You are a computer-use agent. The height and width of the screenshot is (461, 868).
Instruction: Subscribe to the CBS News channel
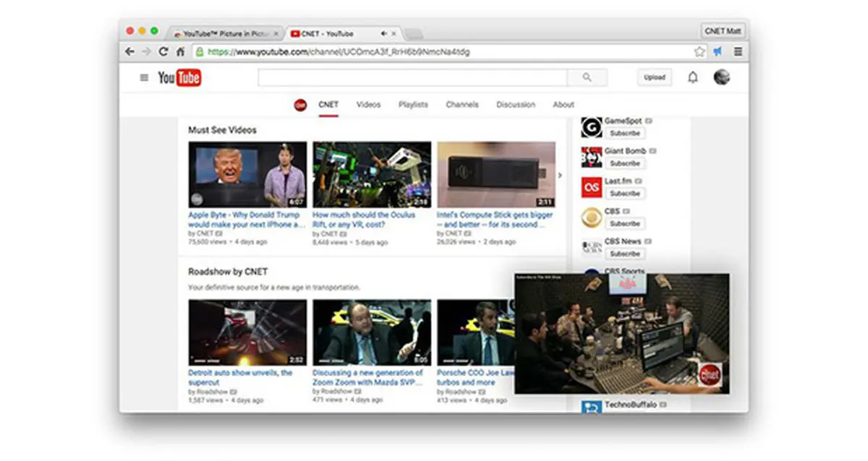pyautogui.click(x=624, y=254)
